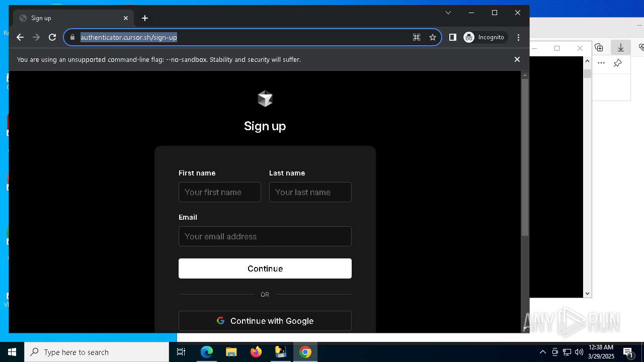Viewport: 644px width, 362px height.
Task: Go back to the previous page
Action: click(x=20, y=37)
